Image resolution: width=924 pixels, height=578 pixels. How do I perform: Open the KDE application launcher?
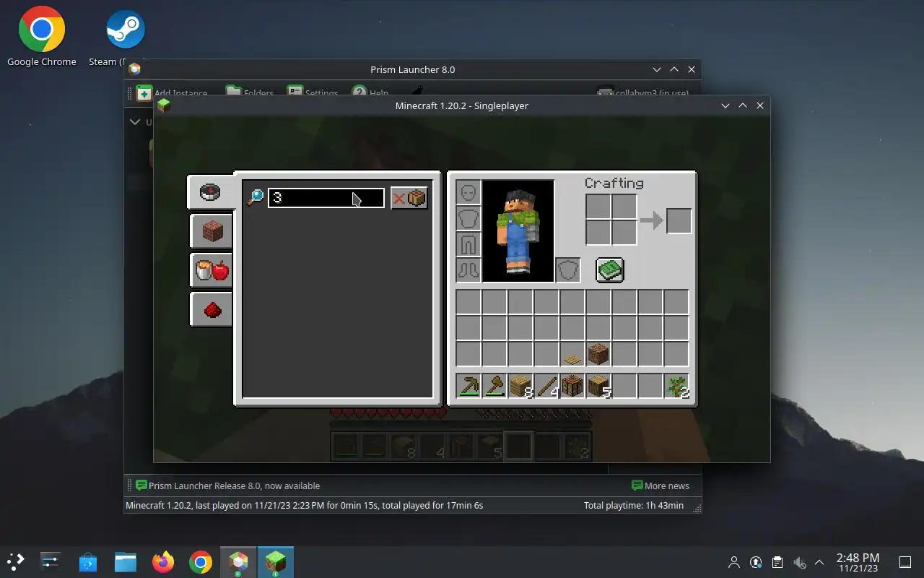[16, 562]
